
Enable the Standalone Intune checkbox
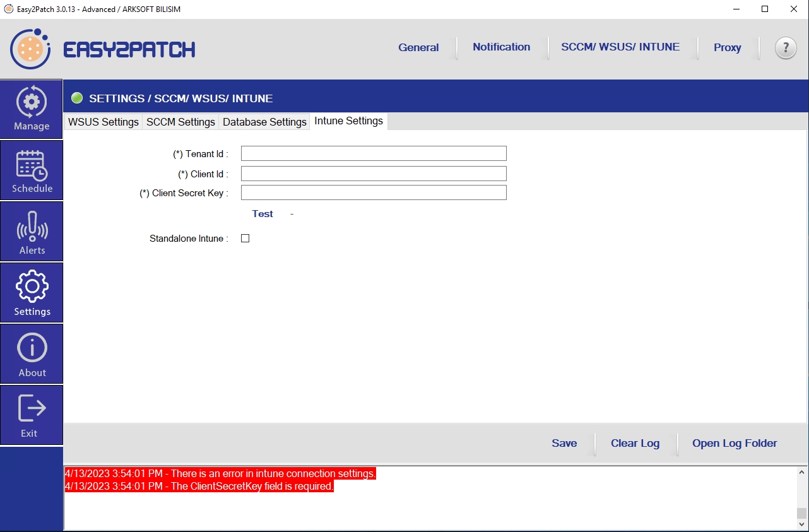click(x=245, y=239)
